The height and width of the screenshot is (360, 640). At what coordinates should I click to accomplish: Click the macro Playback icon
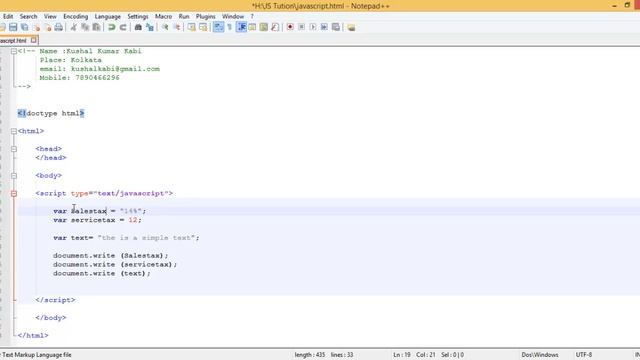pos(313,27)
